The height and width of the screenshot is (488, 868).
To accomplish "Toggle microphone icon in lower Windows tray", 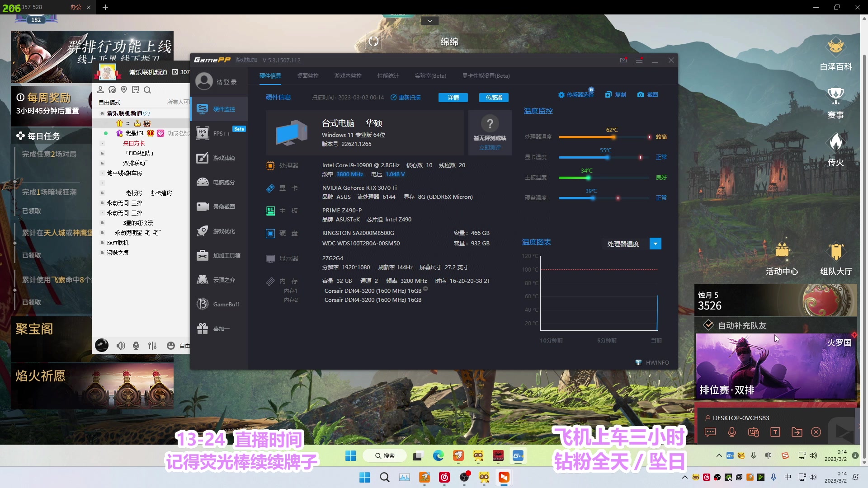I will pos(774,477).
